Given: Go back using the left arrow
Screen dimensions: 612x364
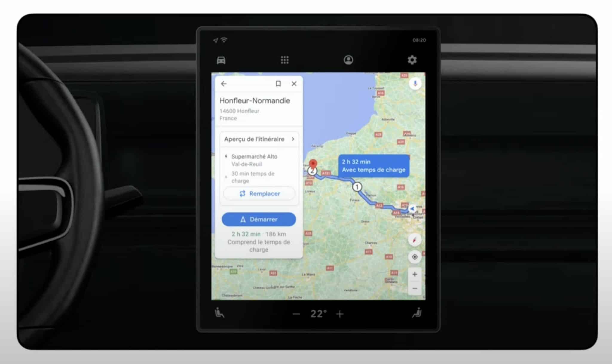Looking at the screenshot, I should (x=224, y=84).
